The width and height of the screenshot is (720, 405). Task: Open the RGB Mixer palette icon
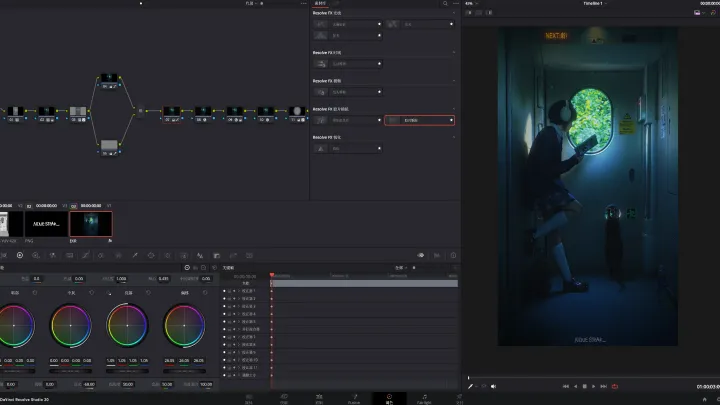(x=53, y=255)
